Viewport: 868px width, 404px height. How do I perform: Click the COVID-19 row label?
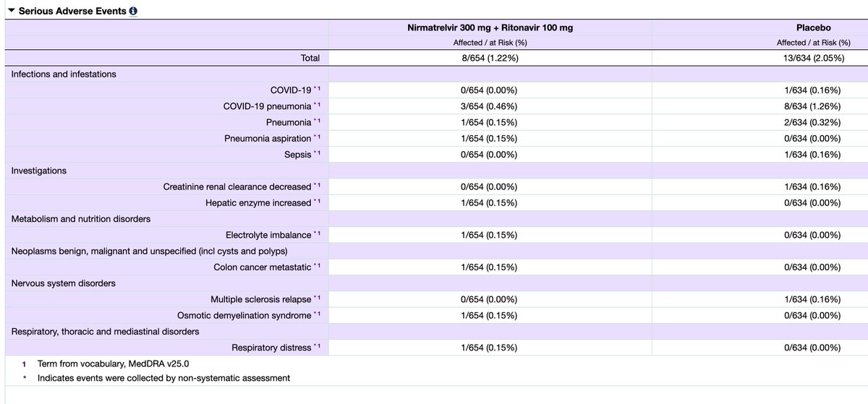(291, 90)
